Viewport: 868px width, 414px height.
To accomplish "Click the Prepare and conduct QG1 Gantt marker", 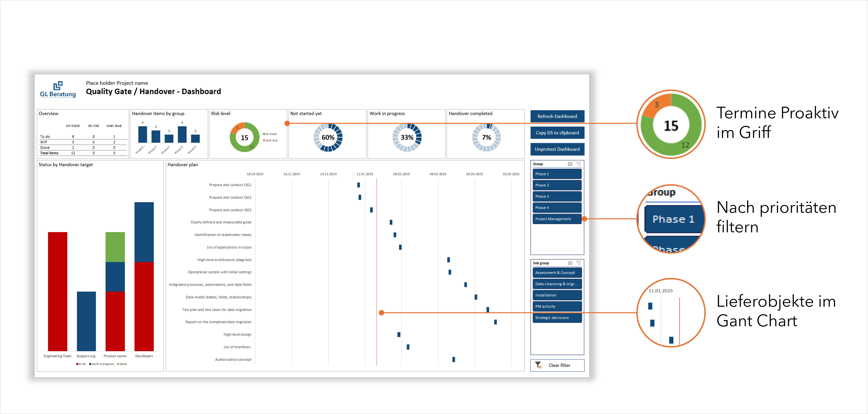I will pyautogui.click(x=358, y=185).
